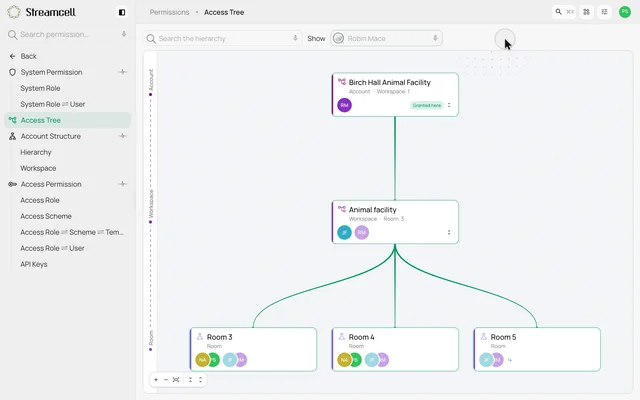Screen dimensions: 640x400
Task: Click the JF avatar on Room 5 card
Action: 486,360
